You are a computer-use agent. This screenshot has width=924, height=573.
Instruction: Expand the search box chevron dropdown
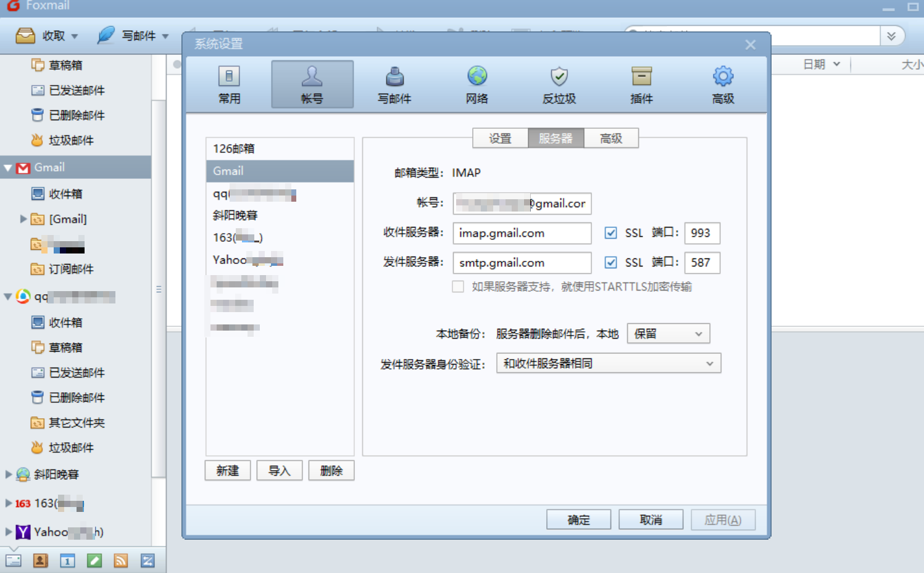892,36
